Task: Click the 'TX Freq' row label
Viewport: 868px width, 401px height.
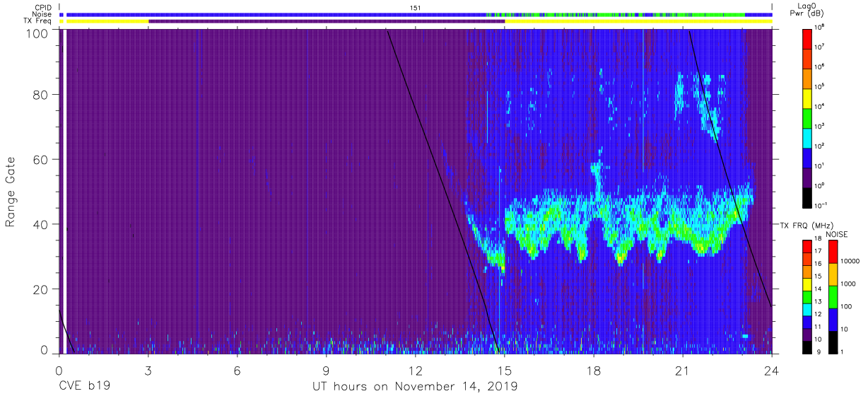Action: (x=39, y=21)
